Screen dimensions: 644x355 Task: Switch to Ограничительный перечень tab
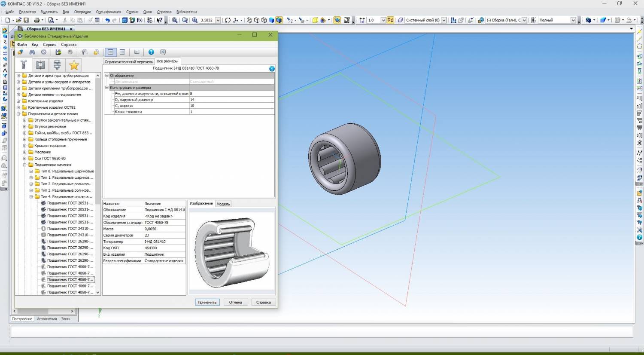click(x=129, y=61)
